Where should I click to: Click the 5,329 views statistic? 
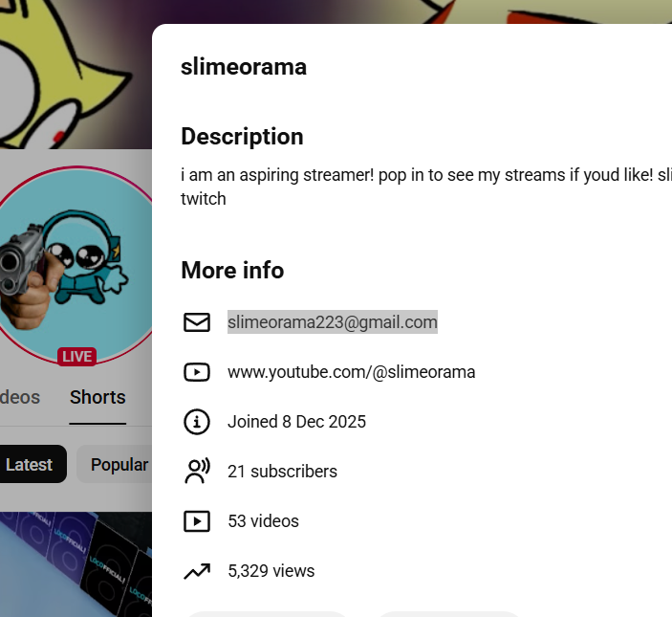(x=271, y=571)
